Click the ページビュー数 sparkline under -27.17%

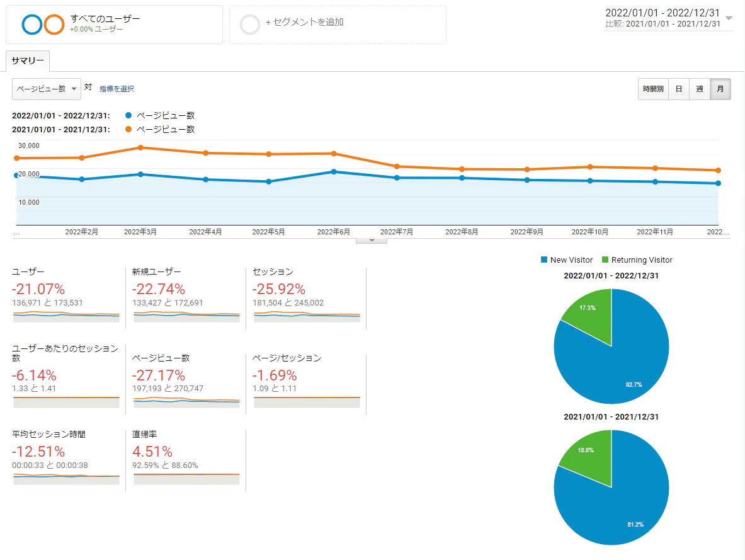click(186, 402)
